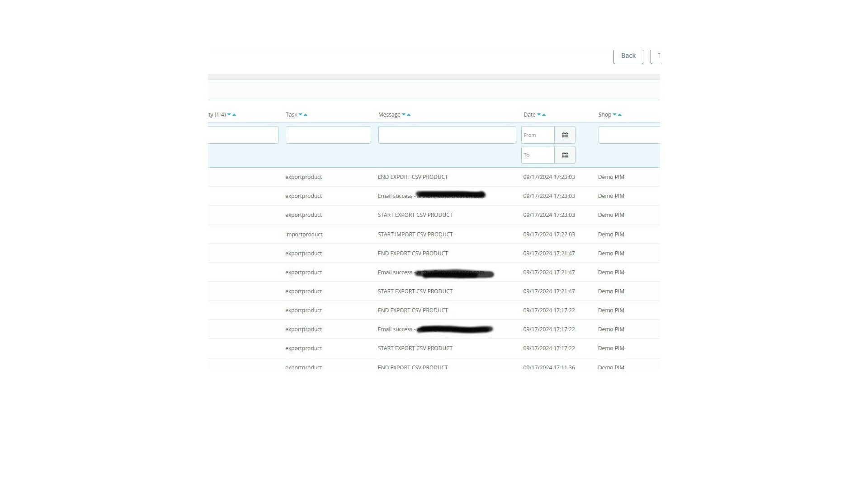Sort Shop column ascending arrow
Viewport: 868px width, 488px height.
tap(620, 115)
